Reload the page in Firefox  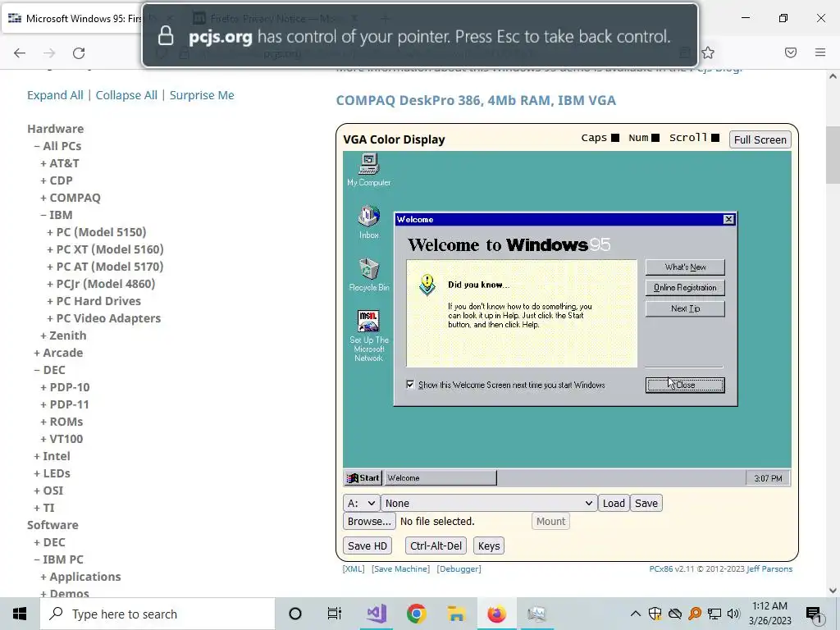[x=79, y=53]
